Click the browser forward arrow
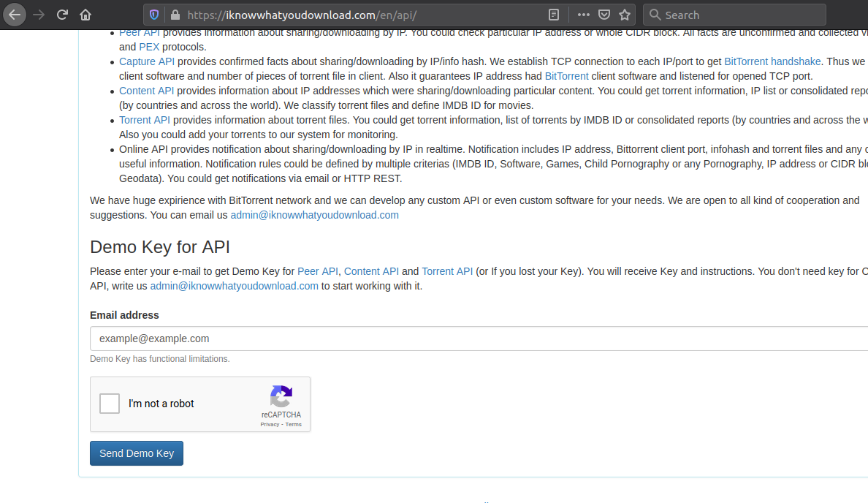 pyautogui.click(x=38, y=15)
